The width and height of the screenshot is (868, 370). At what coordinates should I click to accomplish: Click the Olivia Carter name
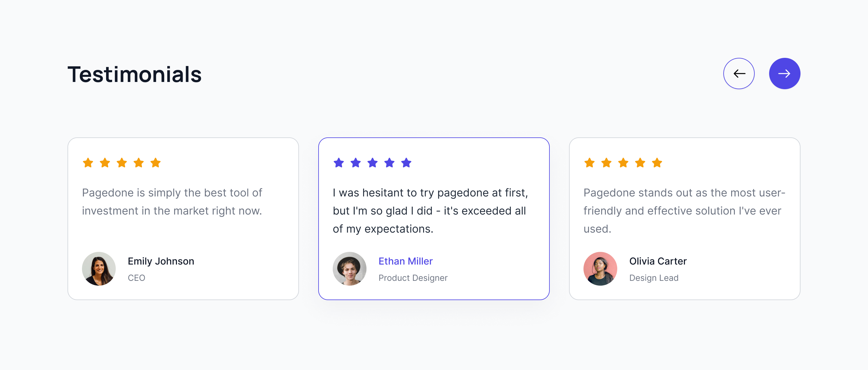pyautogui.click(x=658, y=261)
